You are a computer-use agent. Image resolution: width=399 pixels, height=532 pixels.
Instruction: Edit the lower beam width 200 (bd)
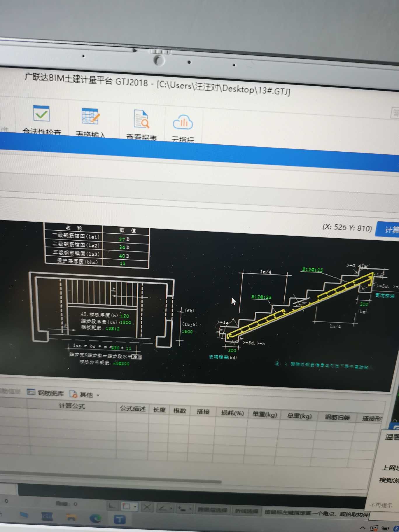coord(232,350)
